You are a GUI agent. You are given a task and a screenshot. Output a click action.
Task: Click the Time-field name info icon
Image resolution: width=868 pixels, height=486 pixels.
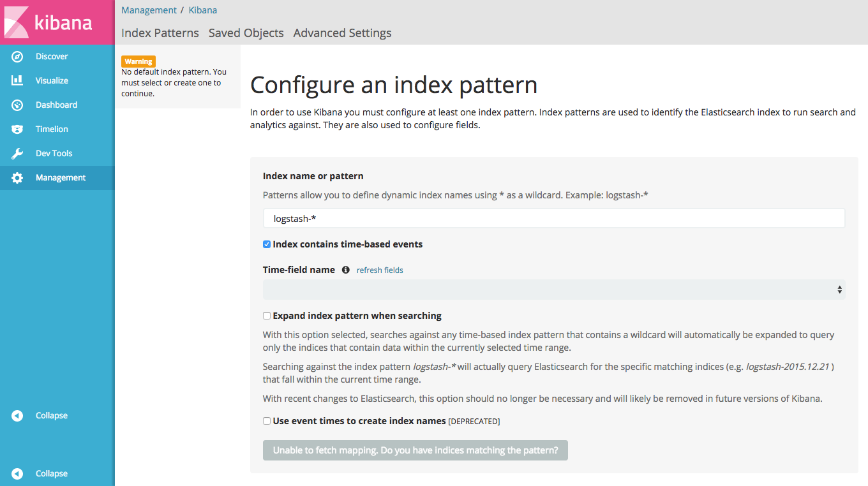pyautogui.click(x=346, y=270)
